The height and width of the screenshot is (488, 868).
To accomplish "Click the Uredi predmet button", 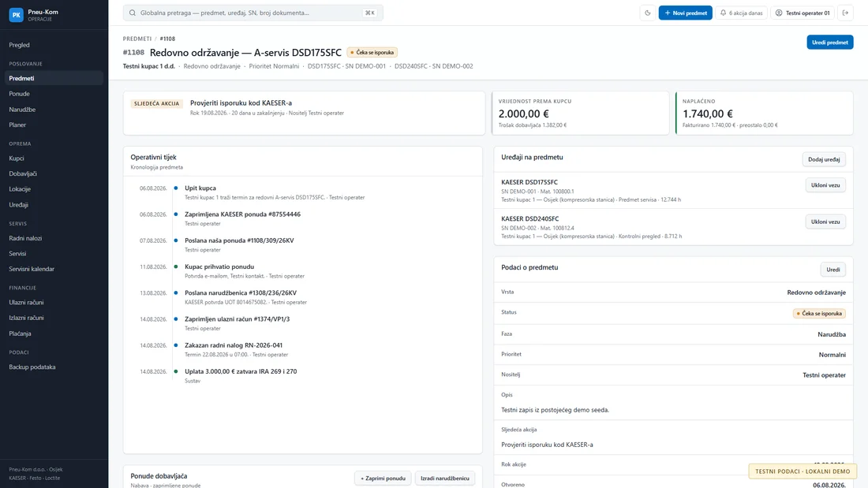I will pos(830,42).
